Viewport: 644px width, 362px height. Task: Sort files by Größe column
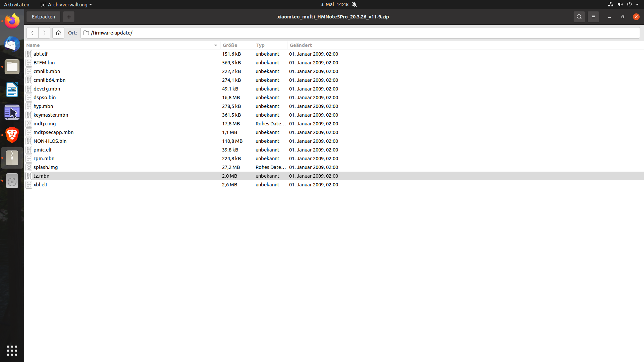[x=237, y=45]
